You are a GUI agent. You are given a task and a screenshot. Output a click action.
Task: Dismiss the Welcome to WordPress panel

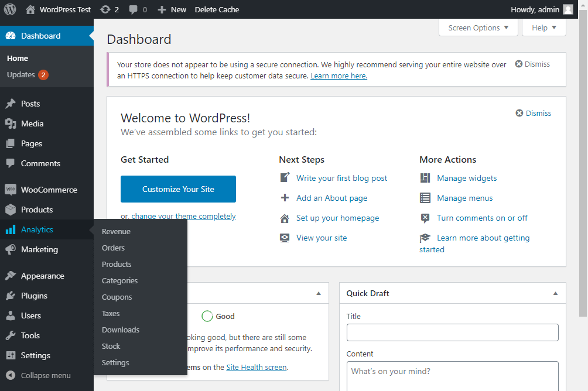(x=533, y=114)
